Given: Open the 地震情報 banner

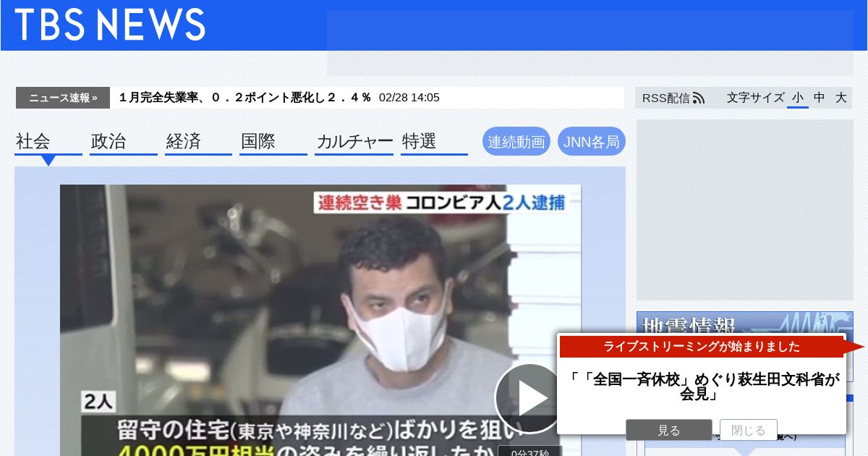Looking at the screenshot, I should 745,323.
